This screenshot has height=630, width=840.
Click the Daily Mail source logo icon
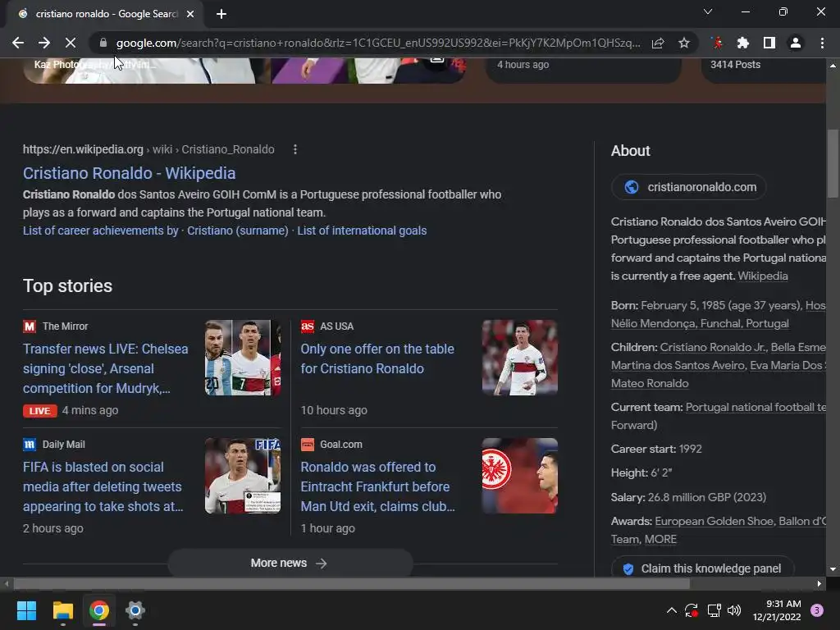[x=30, y=444]
